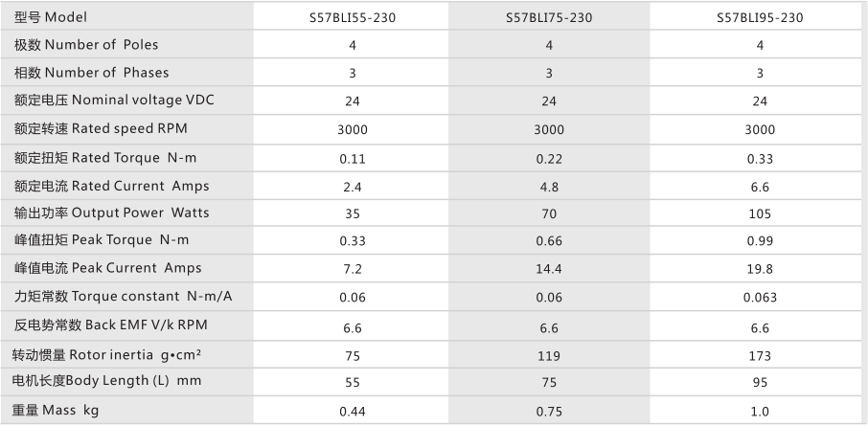Select the Output Power Watts row label
Viewport: 868px width, 426px height.
point(111,213)
